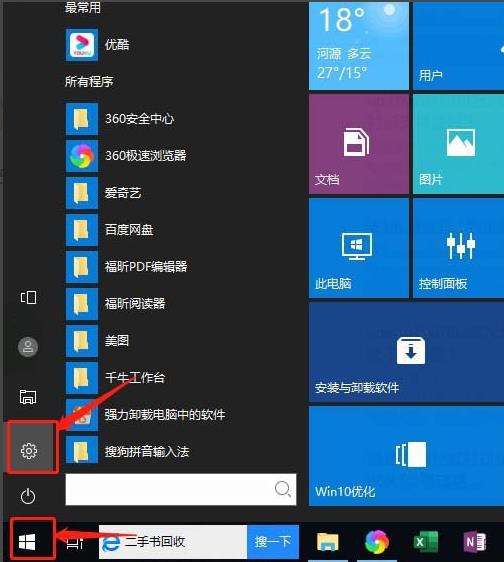Open the 用户 tile
This screenshot has height=562, width=504.
[458, 46]
